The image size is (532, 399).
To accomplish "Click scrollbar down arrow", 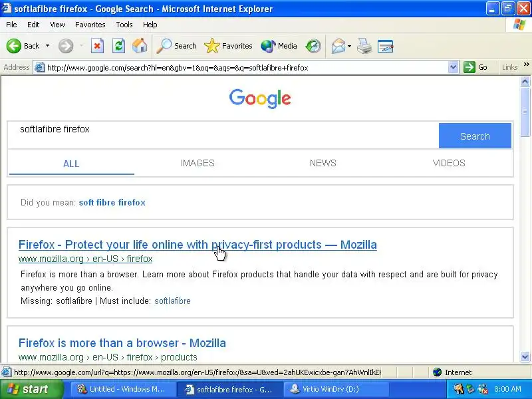I will click(525, 356).
